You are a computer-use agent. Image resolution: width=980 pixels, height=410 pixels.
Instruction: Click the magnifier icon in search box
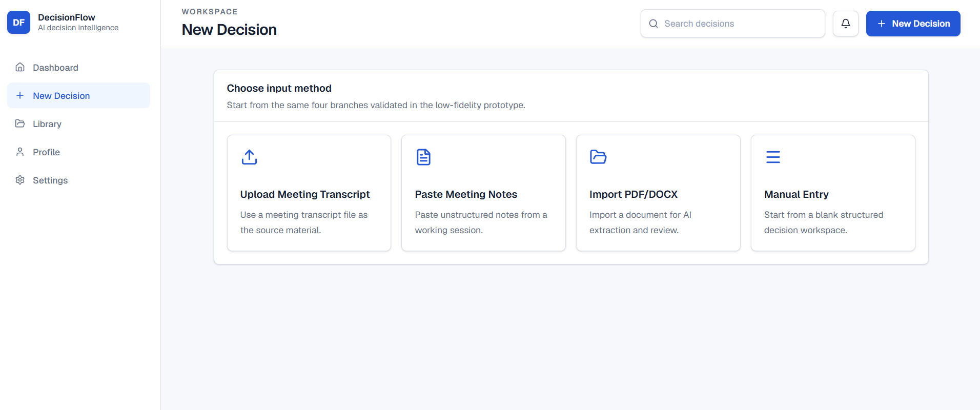(654, 24)
